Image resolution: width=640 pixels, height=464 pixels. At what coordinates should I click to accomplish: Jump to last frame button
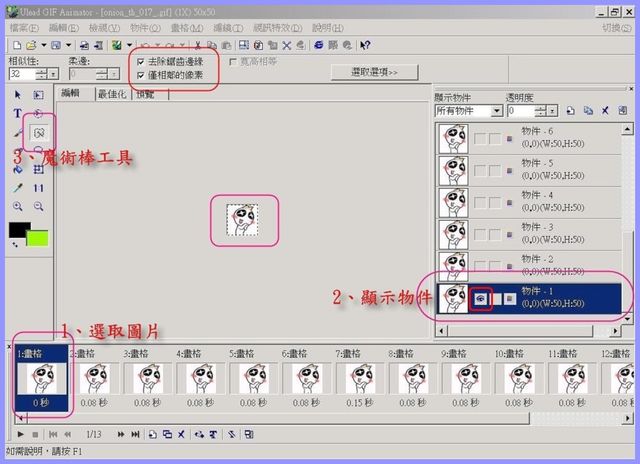click(136, 435)
